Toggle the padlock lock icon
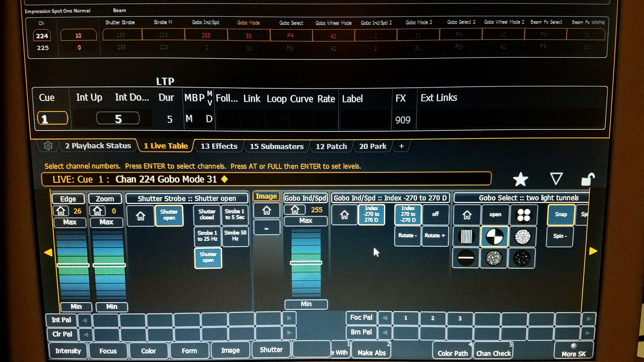Viewport: 644px width, 362px height. coord(588,179)
